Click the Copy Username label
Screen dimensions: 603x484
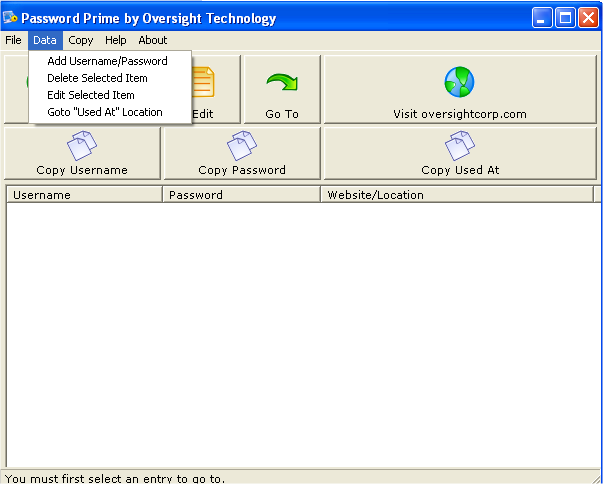82,170
